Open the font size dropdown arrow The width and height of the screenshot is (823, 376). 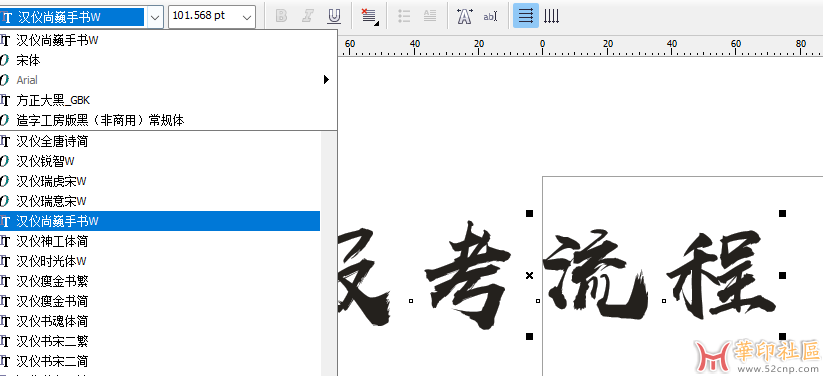point(247,17)
